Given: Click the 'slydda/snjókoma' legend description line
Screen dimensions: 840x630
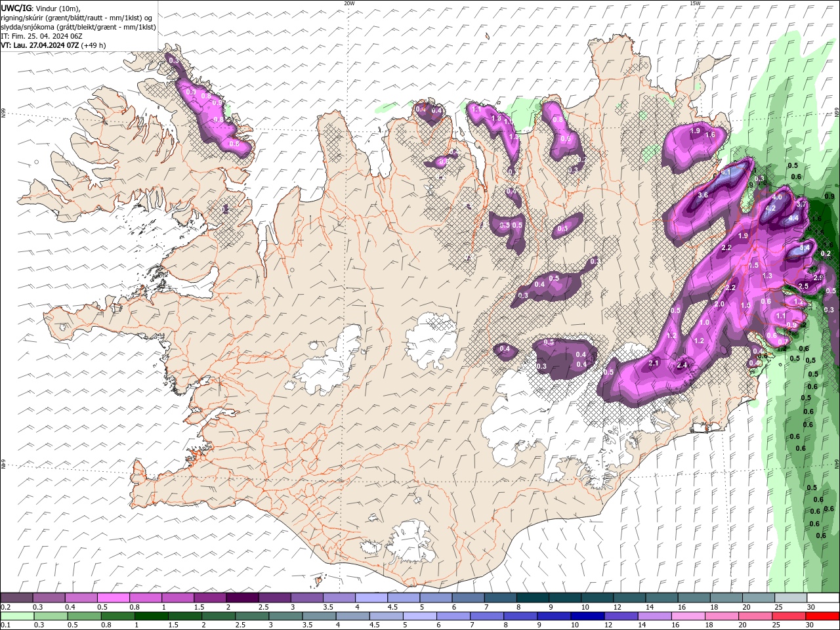Looking at the screenshot, I should pyautogui.click(x=79, y=27).
